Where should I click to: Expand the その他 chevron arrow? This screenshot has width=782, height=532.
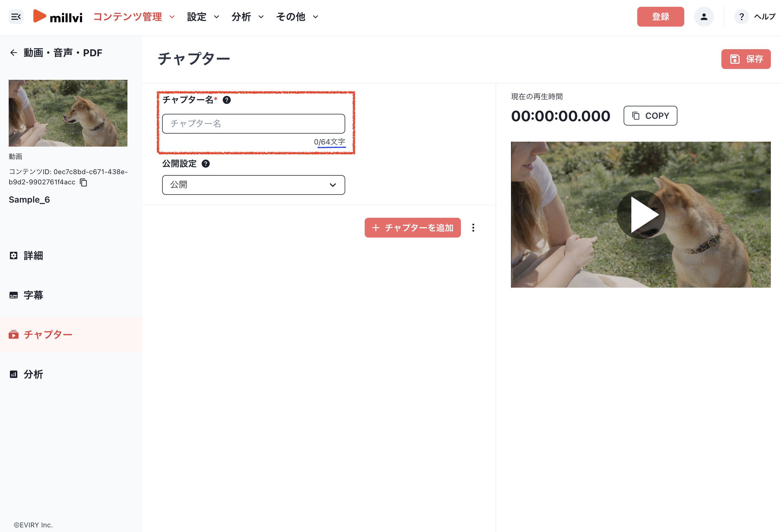point(315,17)
